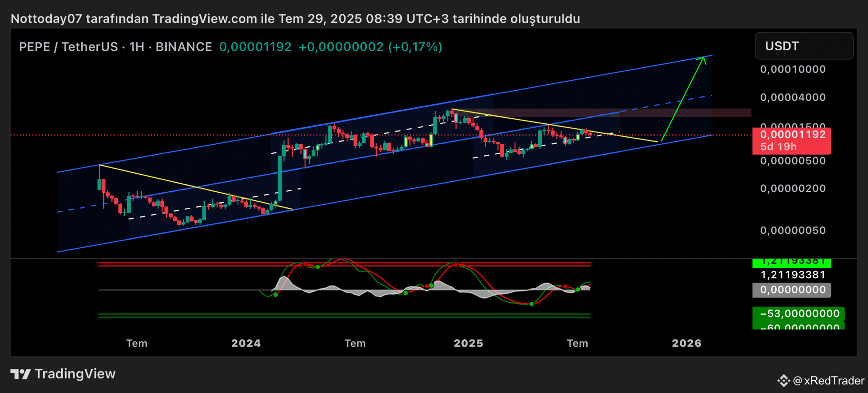Screen dimensions: 868x393
Task: Click the gray 0,00000000 indicator label
Action: pyautogui.click(x=792, y=290)
